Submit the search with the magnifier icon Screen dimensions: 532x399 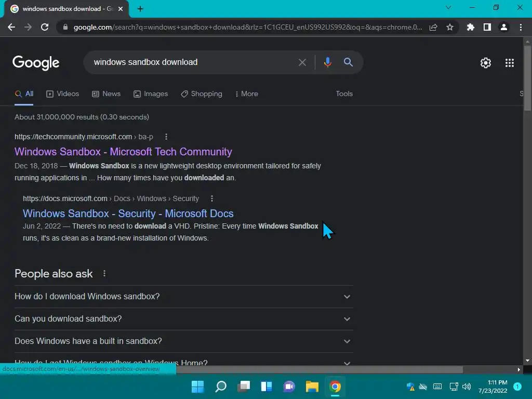[x=348, y=62]
